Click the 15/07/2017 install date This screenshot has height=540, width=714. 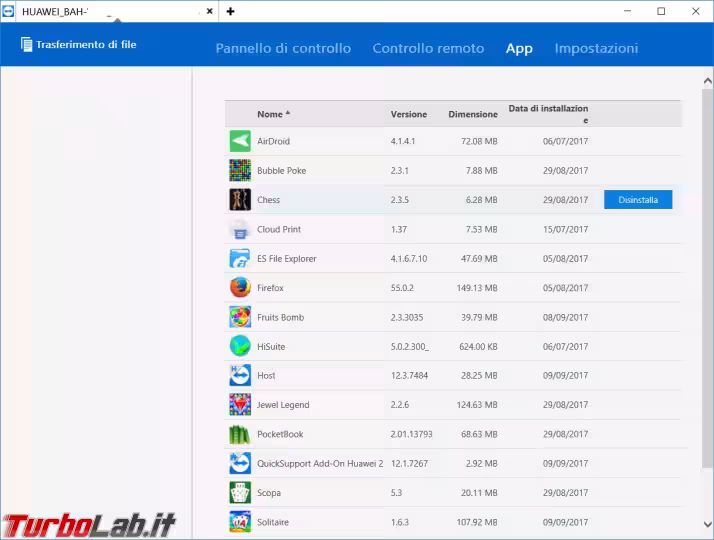point(565,229)
